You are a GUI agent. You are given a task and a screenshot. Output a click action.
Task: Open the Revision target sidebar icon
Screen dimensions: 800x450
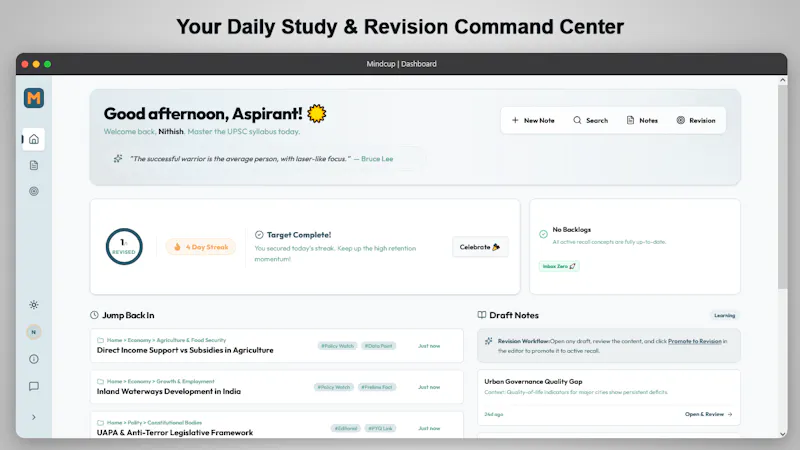pyautogui.click(x=34, y=191)
